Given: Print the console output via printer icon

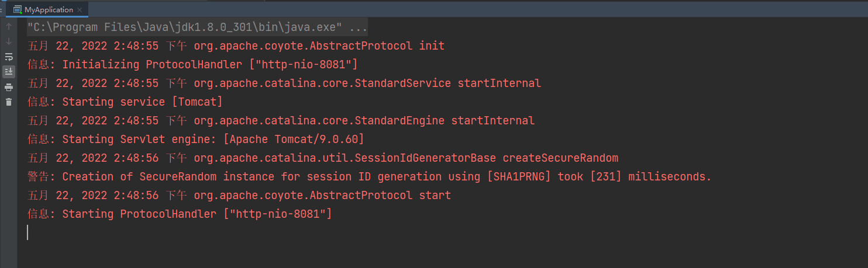Looking at the screenshot, I should pyautogui.click(x=9, y=88).
